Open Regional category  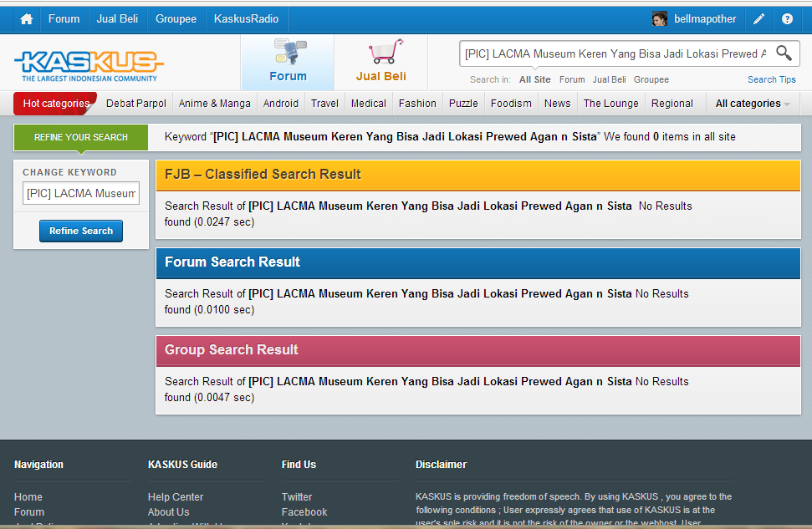coord(672,104)
